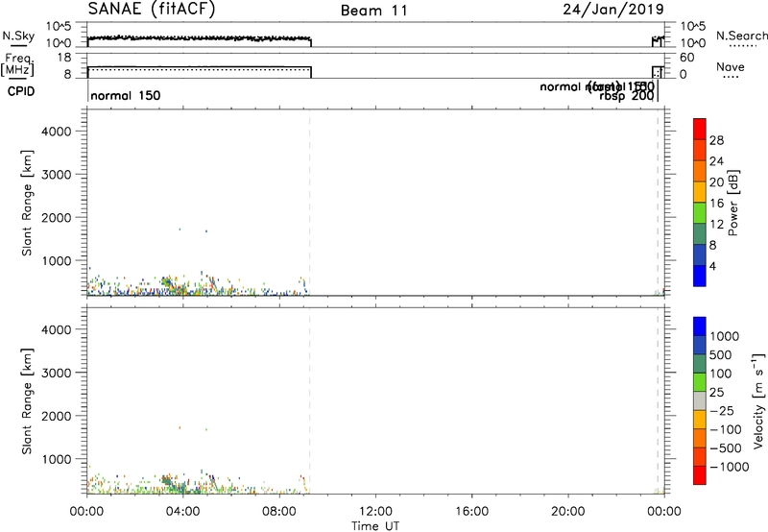This screenshot has width=768, height=532.
Task: Select the Freq. [MHz] axis label
Action: (18, 64)
